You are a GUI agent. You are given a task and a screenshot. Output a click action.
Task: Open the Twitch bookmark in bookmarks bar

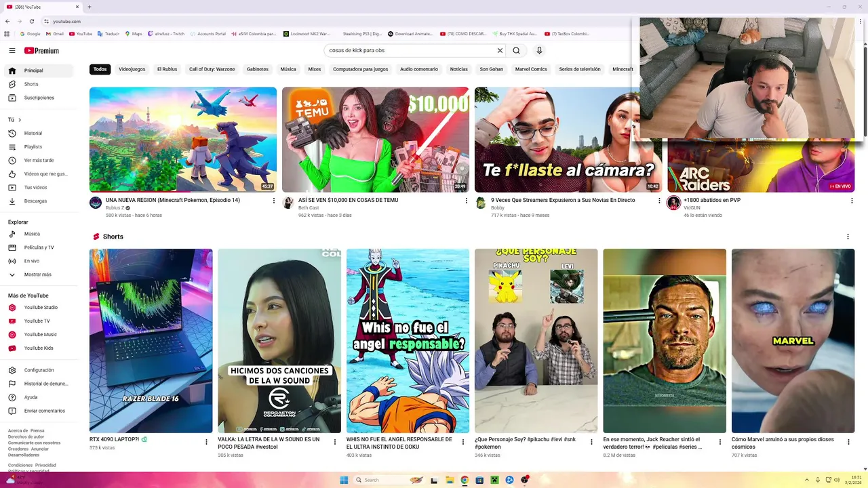coord(166,34)
